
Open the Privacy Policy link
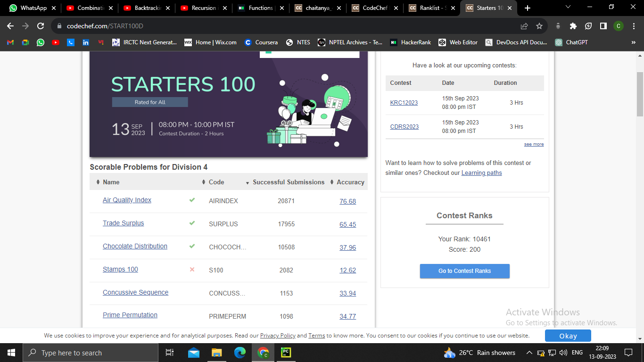pos(278,336)
